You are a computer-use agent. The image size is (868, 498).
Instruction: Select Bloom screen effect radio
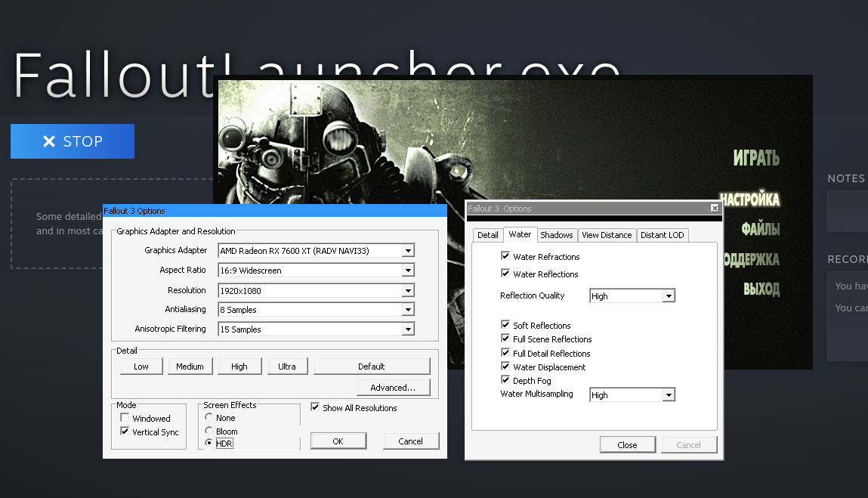coord(209,431)
